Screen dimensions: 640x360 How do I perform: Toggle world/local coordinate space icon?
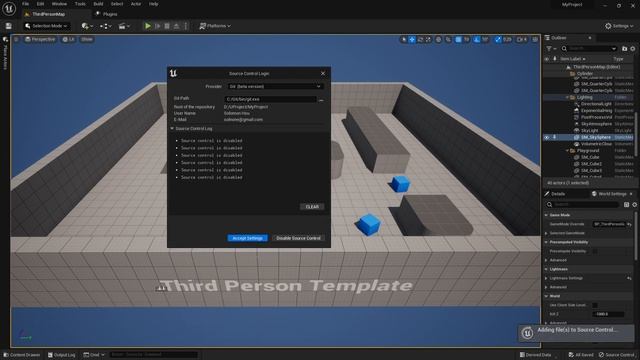pyautogui.click(x=439, y=40)
